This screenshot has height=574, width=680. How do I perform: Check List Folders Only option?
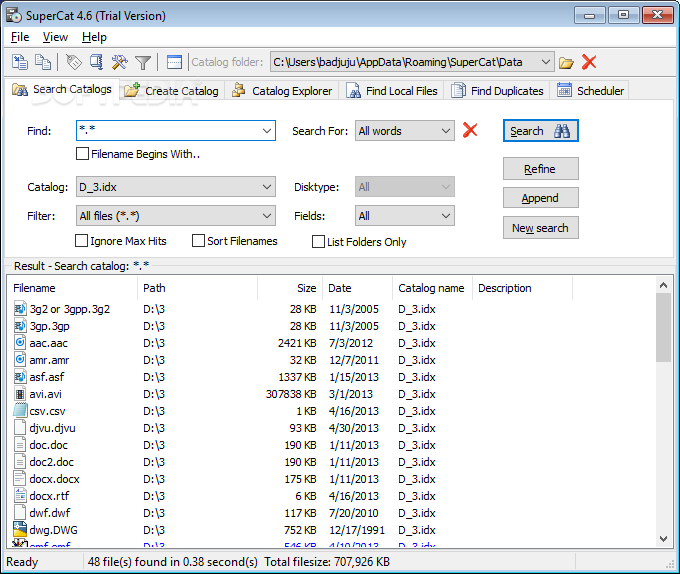point(318,241)
